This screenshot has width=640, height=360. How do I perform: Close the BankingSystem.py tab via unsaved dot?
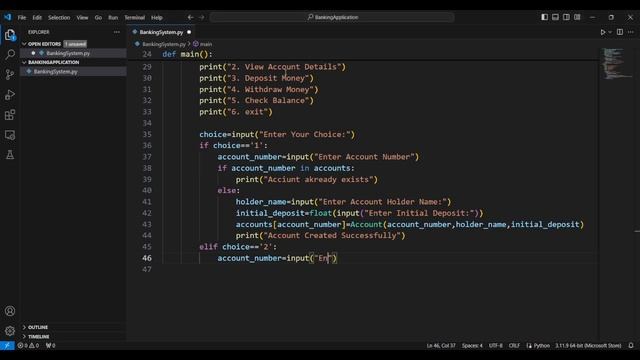pyautogui.click(x=189, y=32)
